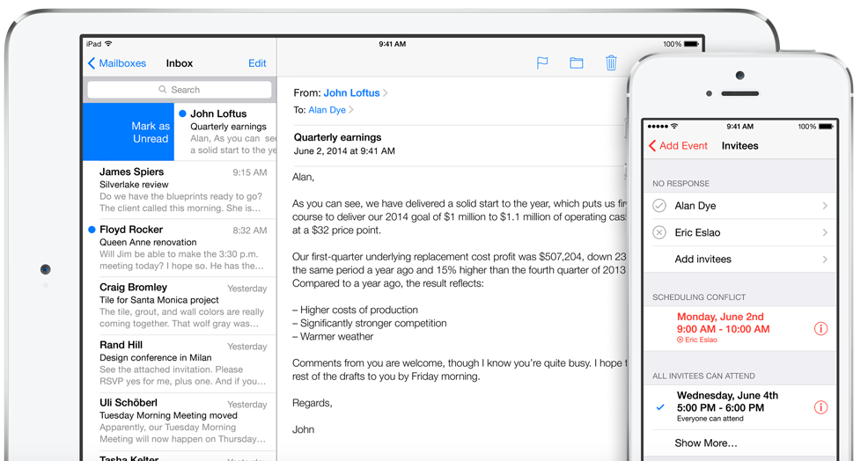Expand the Add invitees row chevron
This screenshot has width=868, height=461.
click(x=825, y=259)
